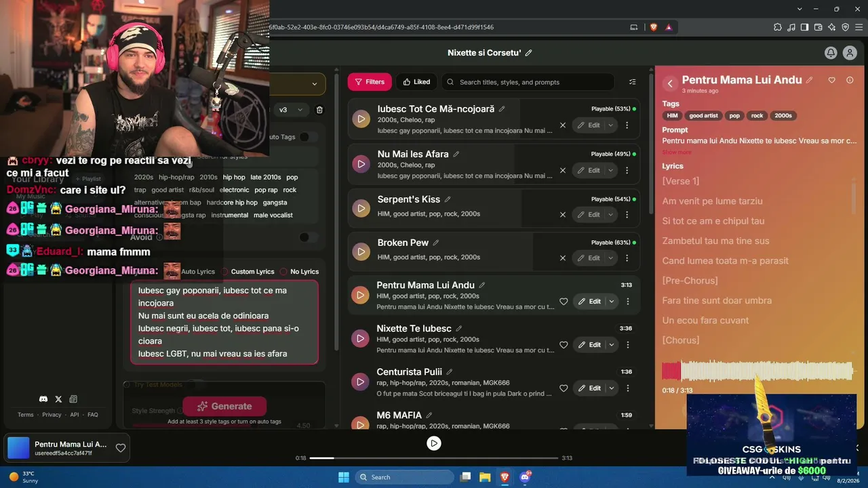Expand Edit dropdown for Centurista Pulii
Viewport: 868px width, 488px height.
pyautogui.click(x=612, y=388)
